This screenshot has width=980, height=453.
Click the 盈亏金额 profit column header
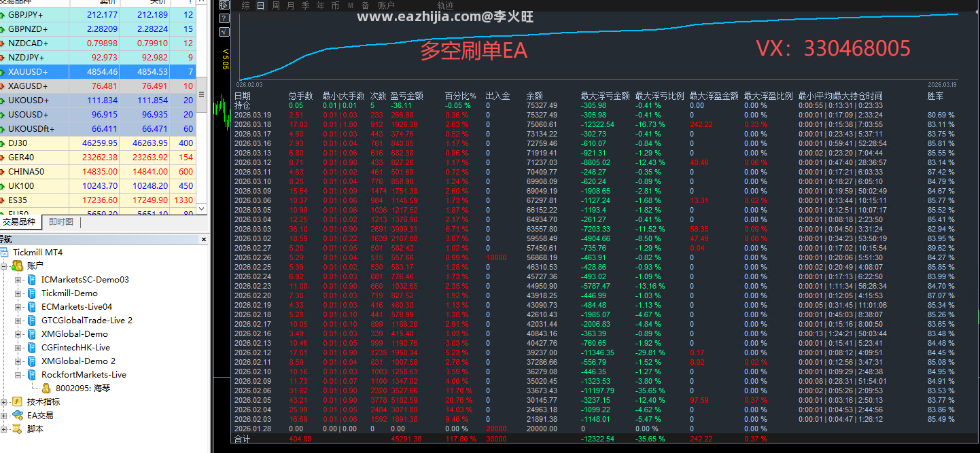[406, 96]
